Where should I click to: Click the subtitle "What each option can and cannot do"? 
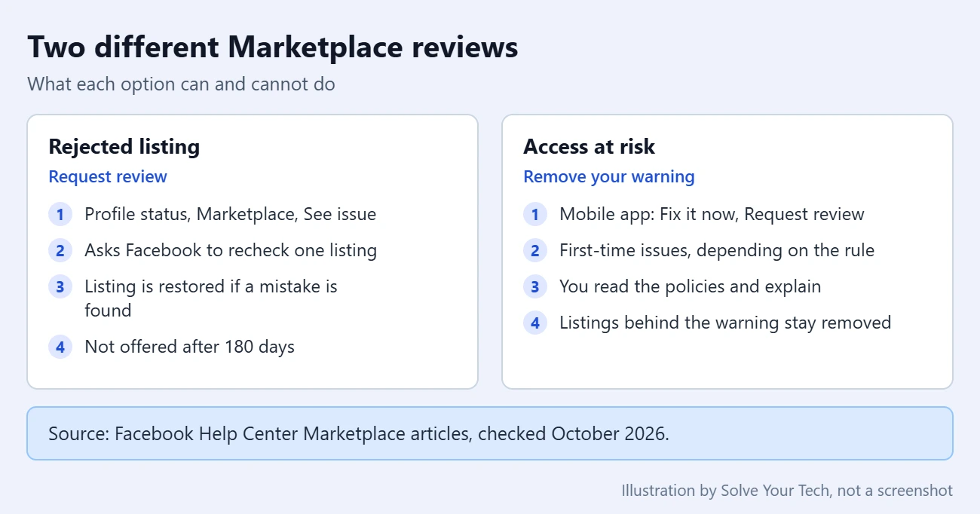click(x=181, y=84)
